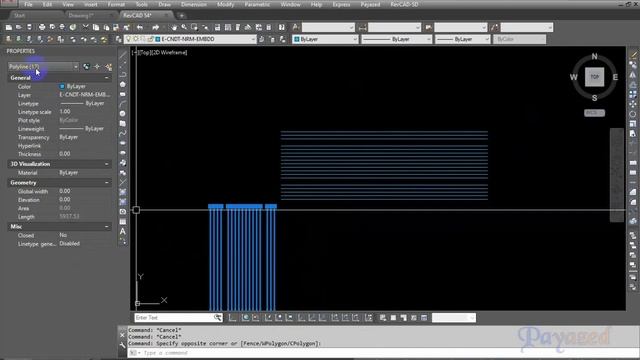The height and width of the screenshot is (360, 640).
Task: Click North on the ViewCube compass
Action: [594, 57]
